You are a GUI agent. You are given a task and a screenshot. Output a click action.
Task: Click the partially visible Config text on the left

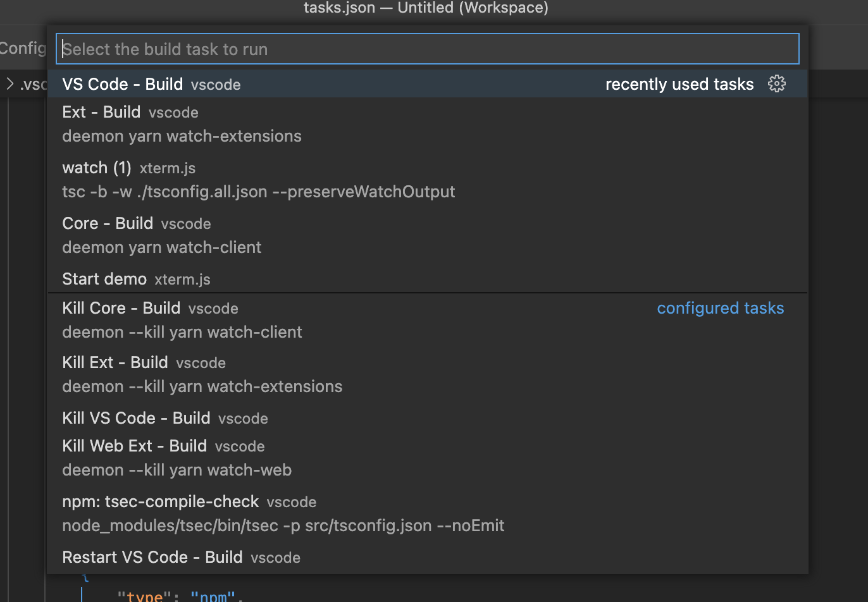23,48
